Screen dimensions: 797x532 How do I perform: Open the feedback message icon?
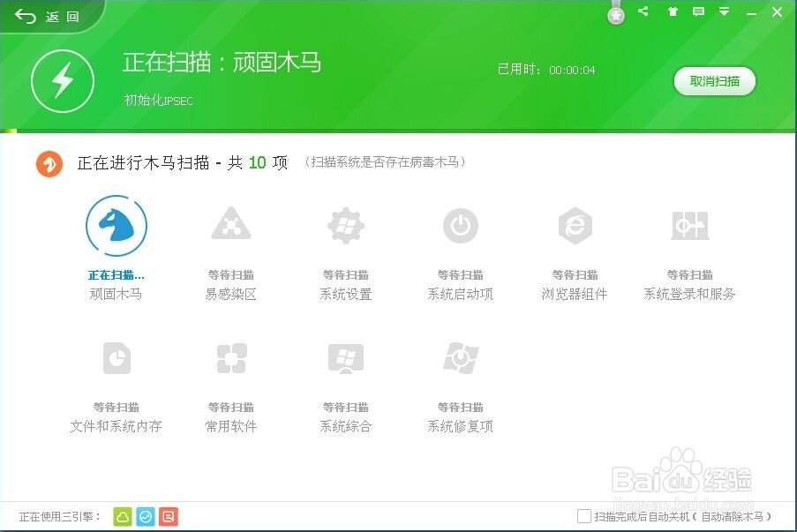698,11
